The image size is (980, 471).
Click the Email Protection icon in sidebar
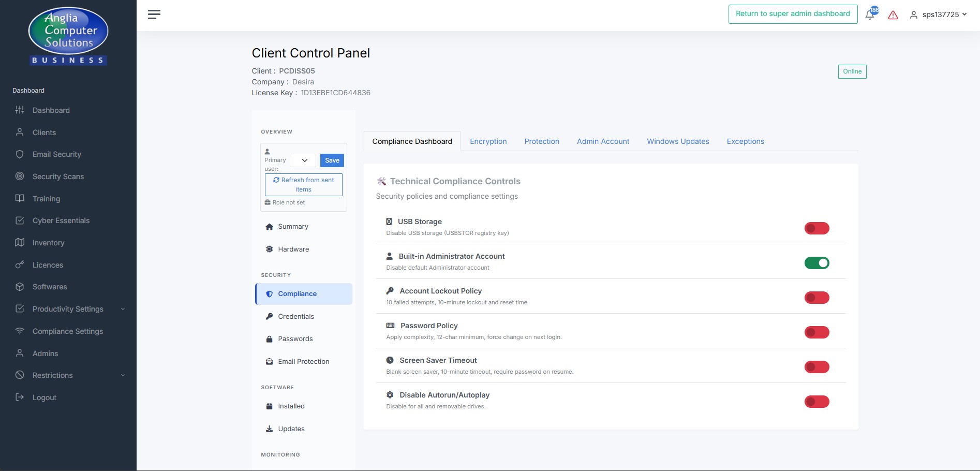[269, 361]
